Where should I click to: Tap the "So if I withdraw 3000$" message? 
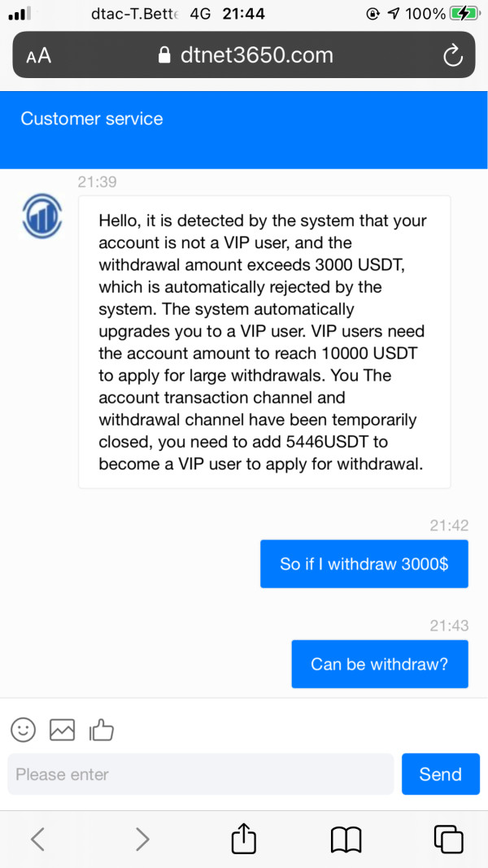(364, 564)
